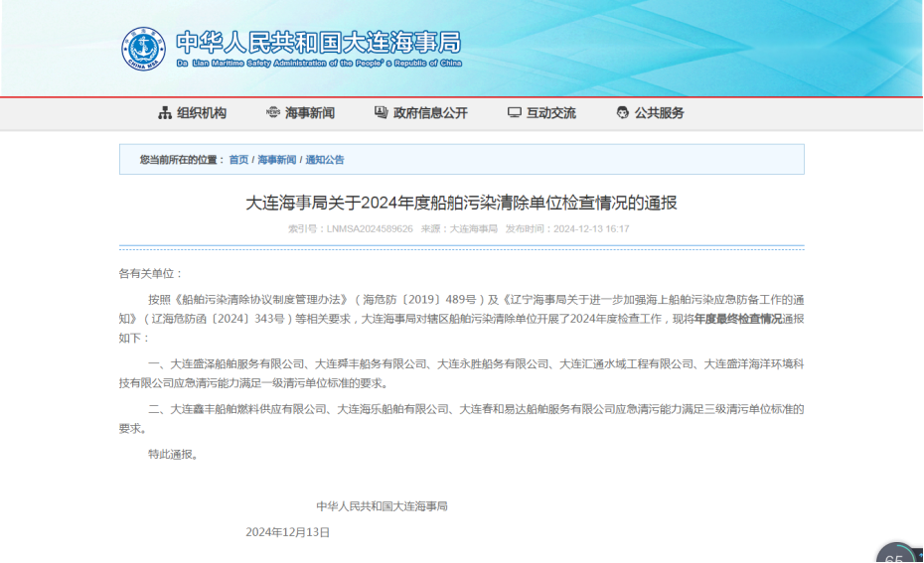Click the publish time 2024-12-13 16:17

pos(591,229)
